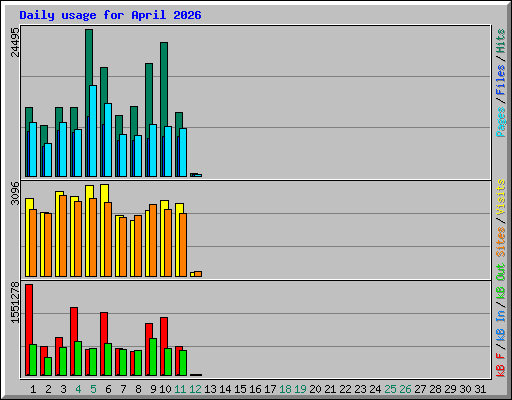Click green day 12 label
Screen dimensions: 512x400
[195, 389]
